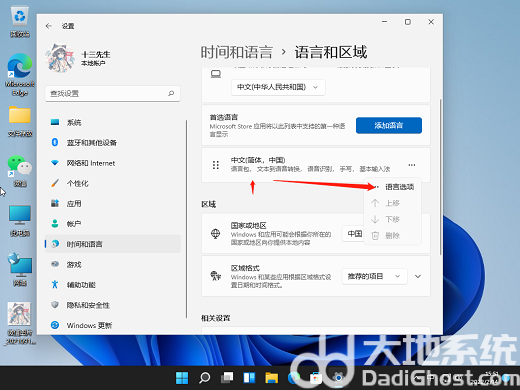
Task: Open taskbar Search
Action: pyautogui.click(x=204, y=378)
